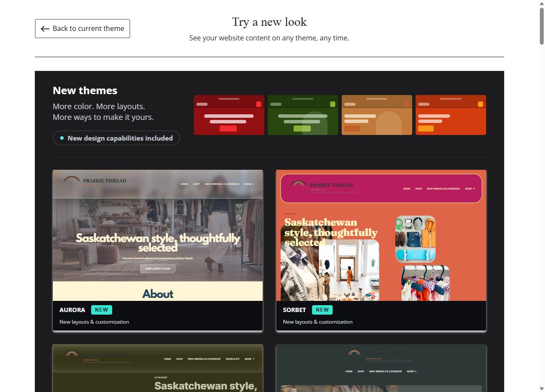The image size is (545, 392).
Task: Click the Try a new look heading
Action: (x=269, y=22)
